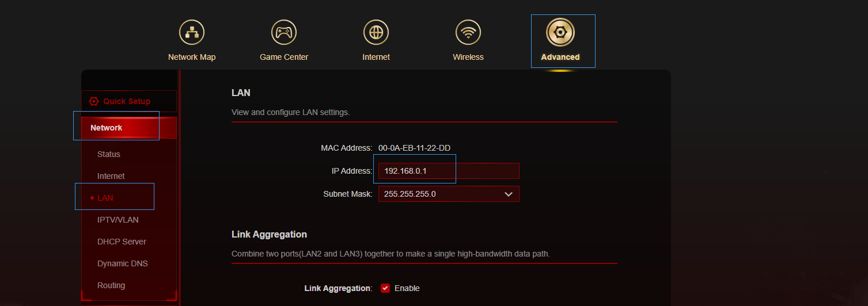
Task: Open the IPTV/VLAN settings page
Action: pos(118,220)
